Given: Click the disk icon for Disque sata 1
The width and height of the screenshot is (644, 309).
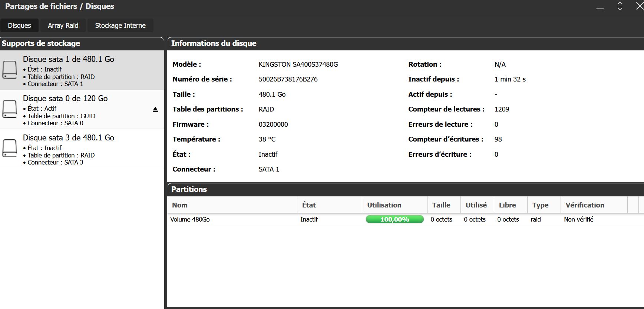Looking at the screenshot, I should coord(10,70).
